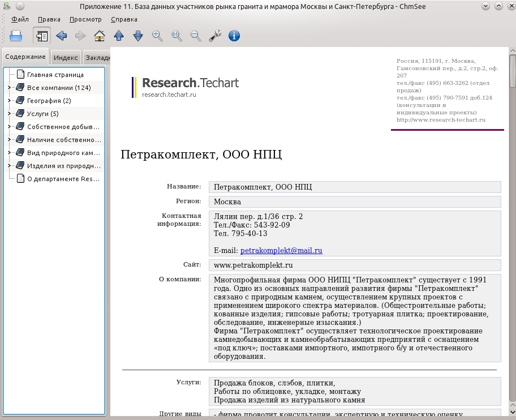Screen dimensions: 516x420
Task: Select the Услуги (5) tree entry
Action: click(x=43, y=114)
